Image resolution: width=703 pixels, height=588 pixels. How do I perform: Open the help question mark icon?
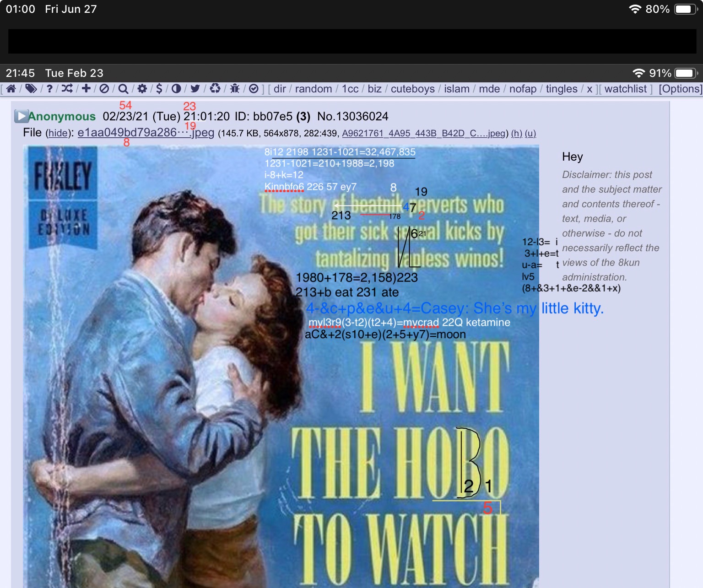pyautogui.click(x=49, y=89)
